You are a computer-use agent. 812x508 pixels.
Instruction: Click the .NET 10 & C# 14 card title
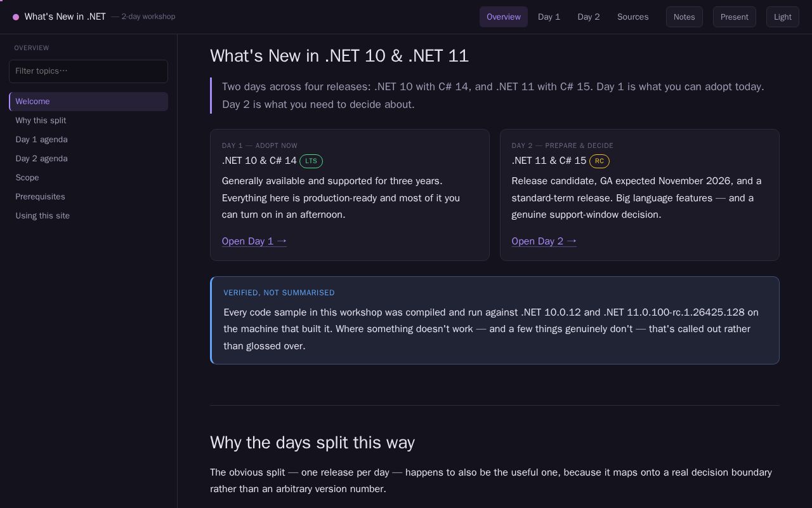pyautogui.click(x=259, y=161)
